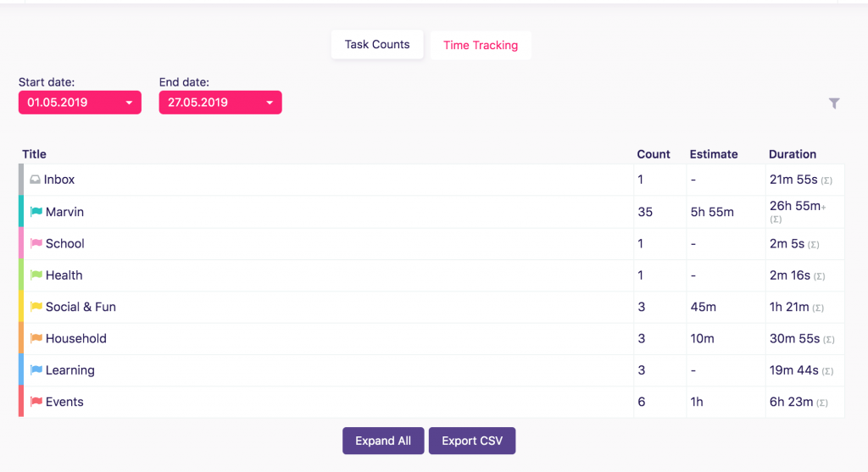This screenshot has height=472, width=868.
Task: Click the sigma icon beside Events duration
Action: pyautogui.click(x=822, y=403)
